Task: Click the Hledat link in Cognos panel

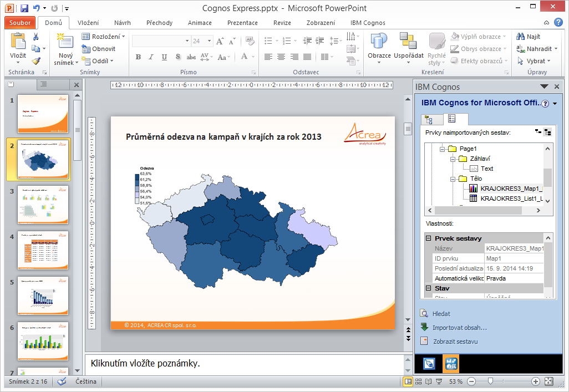Action: (x=441, y=313)
